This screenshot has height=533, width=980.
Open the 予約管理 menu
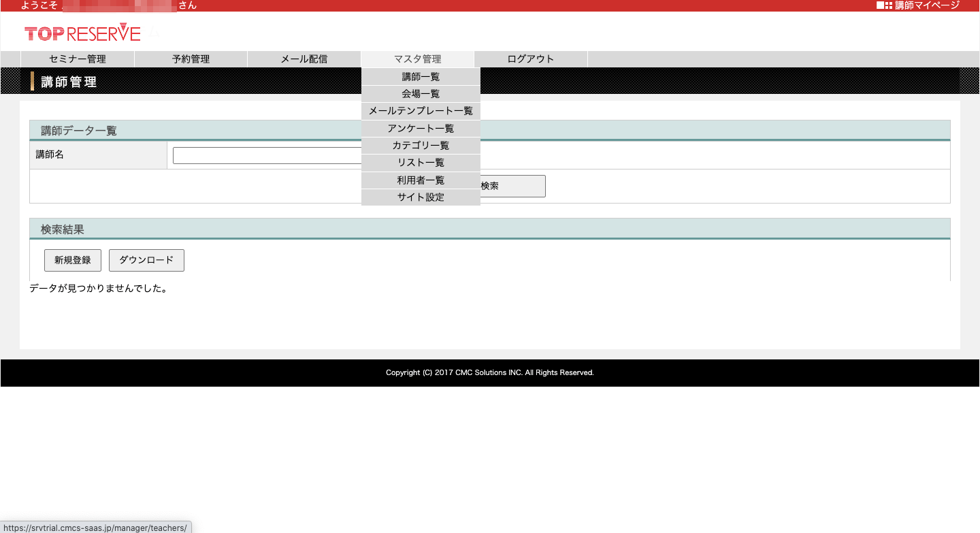[191, 59]
